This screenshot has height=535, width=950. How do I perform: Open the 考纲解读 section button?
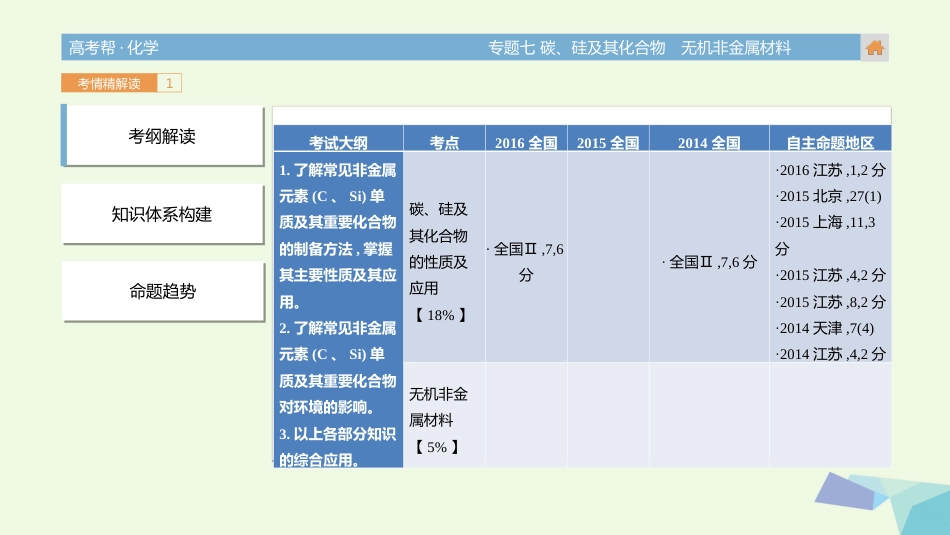click(x=162, y=136)
